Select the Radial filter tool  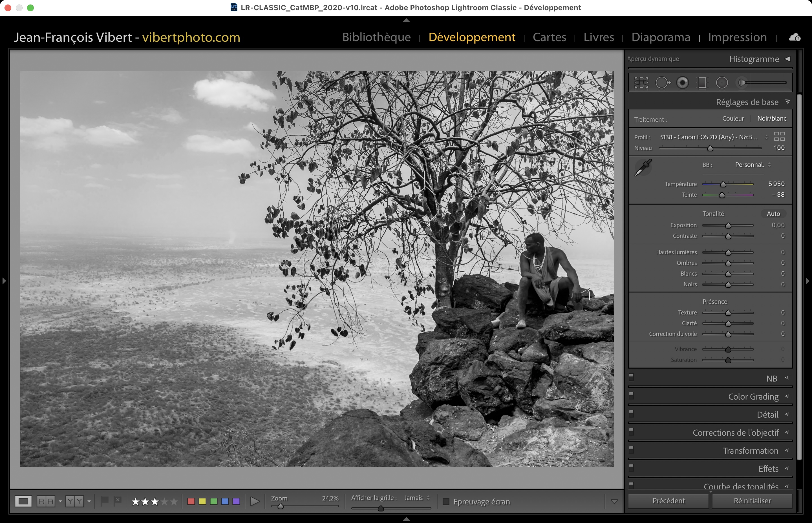722,83
